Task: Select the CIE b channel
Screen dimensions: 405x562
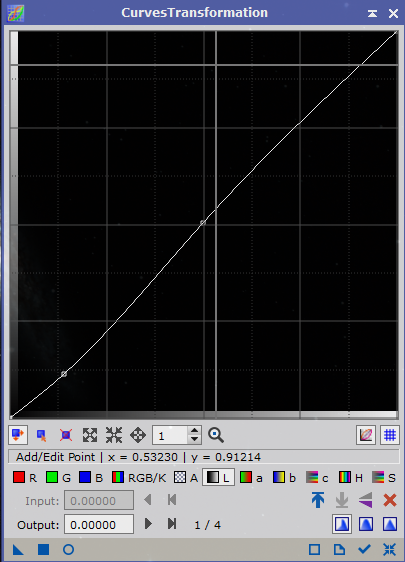Action: tap(284, 478)
